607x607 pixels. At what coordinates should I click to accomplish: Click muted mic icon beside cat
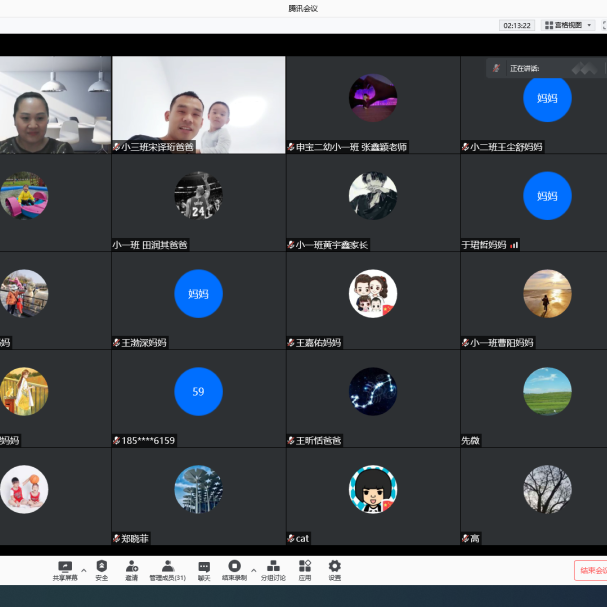[291, 538]
